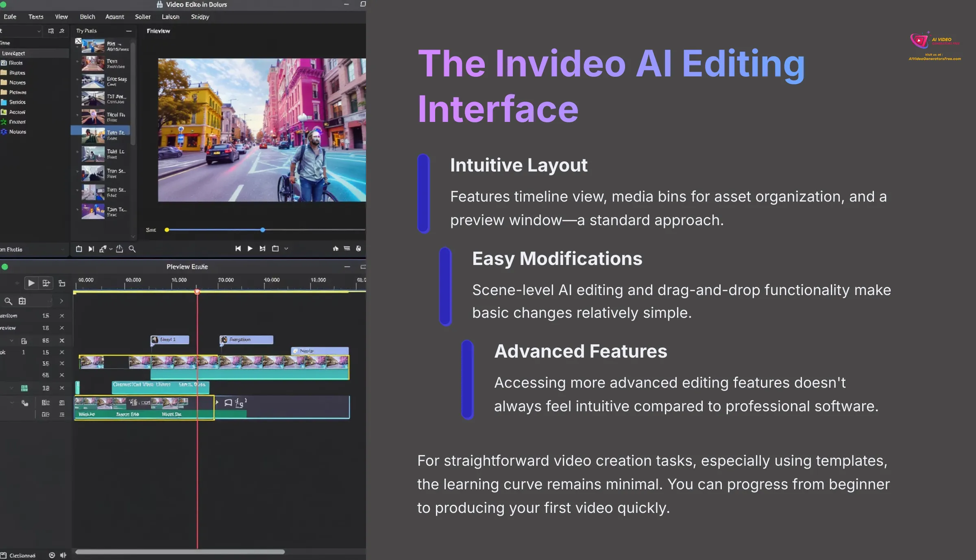Click the clipboard icon under the media bin
This screenshot has width=976, height=560.
(x=79, y=249)
